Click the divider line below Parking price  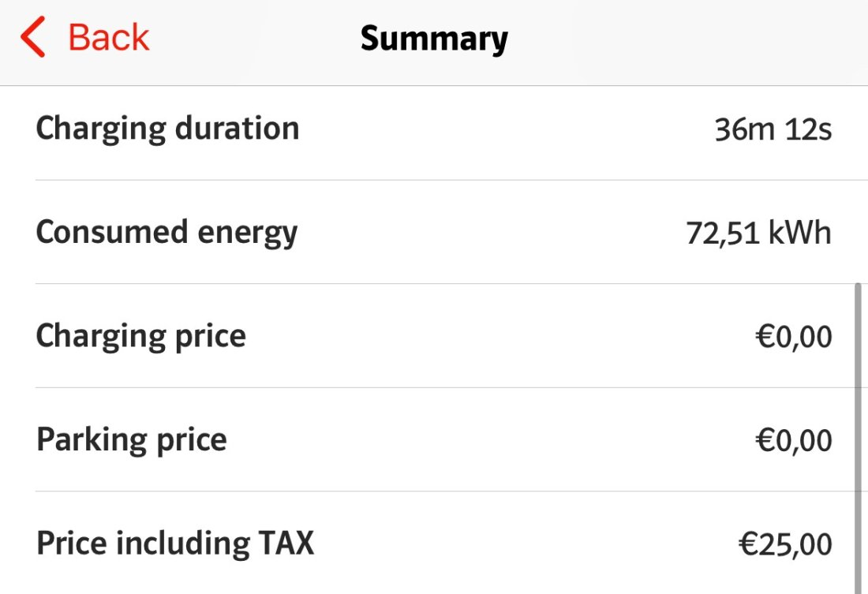[450, 491]
